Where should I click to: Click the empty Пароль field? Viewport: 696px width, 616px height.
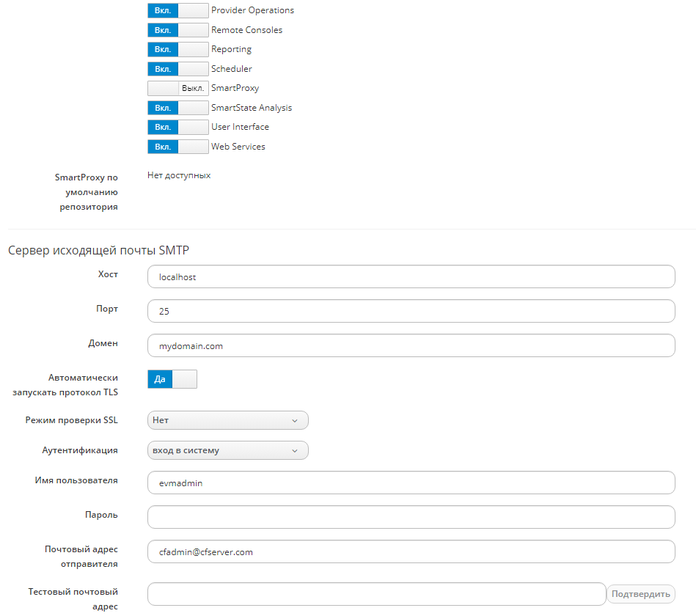411,517
